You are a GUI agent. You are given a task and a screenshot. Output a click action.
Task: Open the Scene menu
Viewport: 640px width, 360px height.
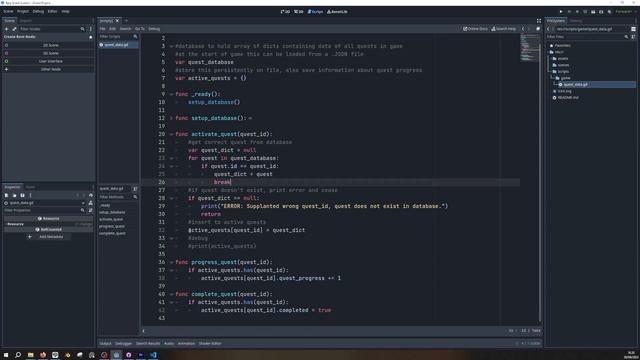[8, 11]
